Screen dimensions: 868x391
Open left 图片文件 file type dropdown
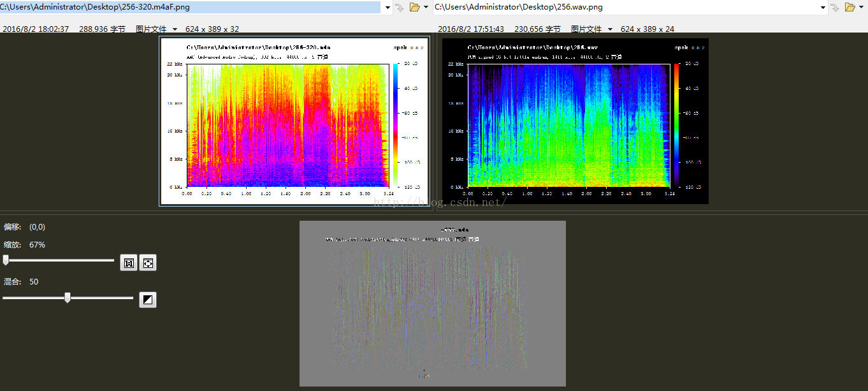pos(157,29)
